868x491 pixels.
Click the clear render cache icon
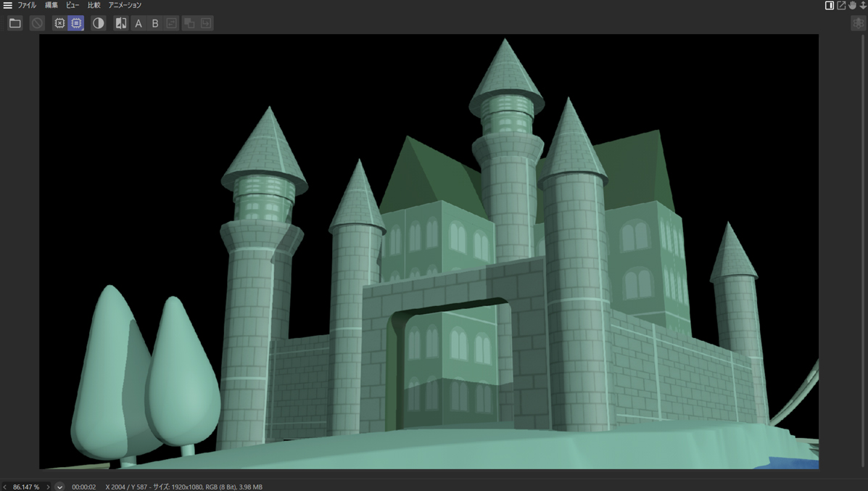[x=59, y=23]
